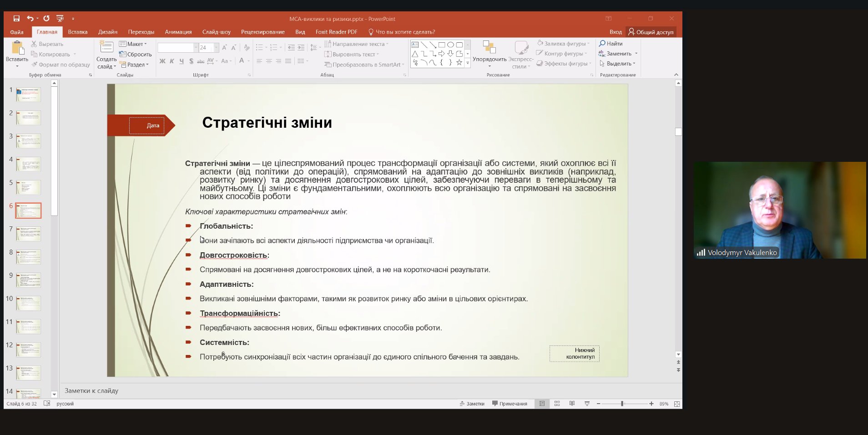Click the Общий доступ share button
Screen dimensions: 868x435
tap(651, 32)
